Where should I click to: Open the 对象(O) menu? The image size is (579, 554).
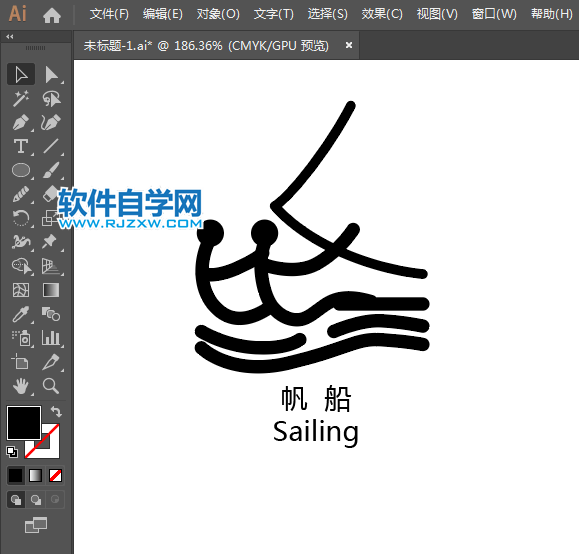pyautogui.click(x=218, y=14)
